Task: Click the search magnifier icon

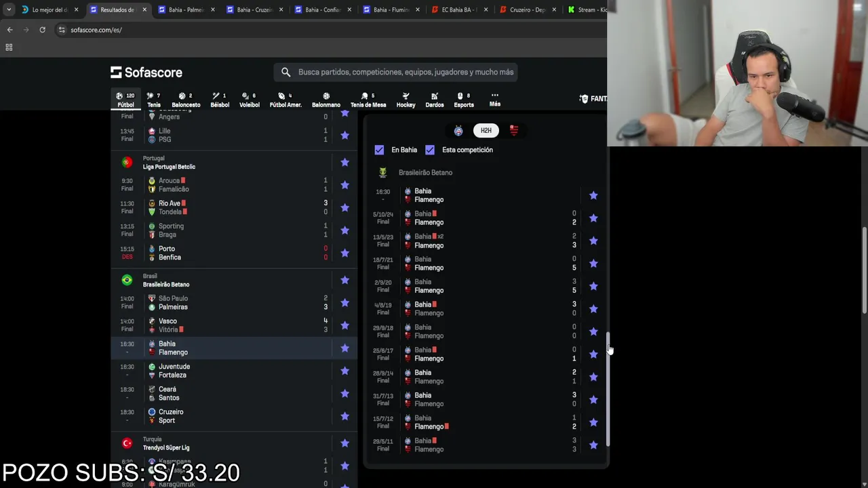Action: pos(285,72)
